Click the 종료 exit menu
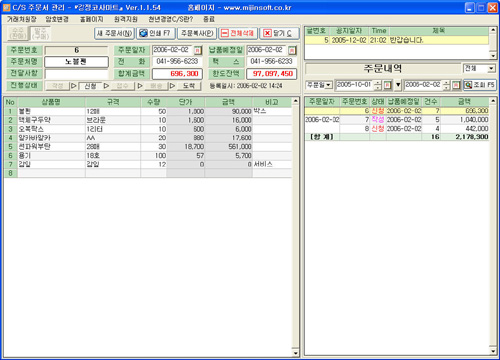 209,19
